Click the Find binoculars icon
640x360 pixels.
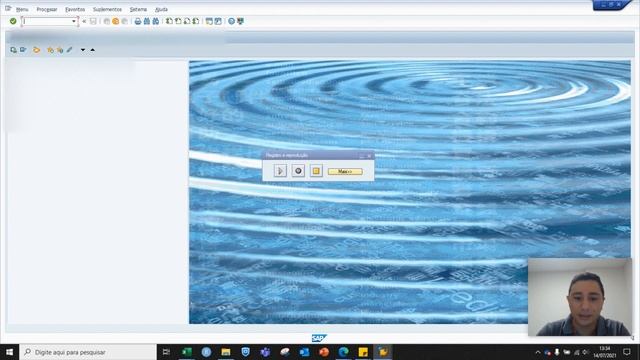click(147, 21)
